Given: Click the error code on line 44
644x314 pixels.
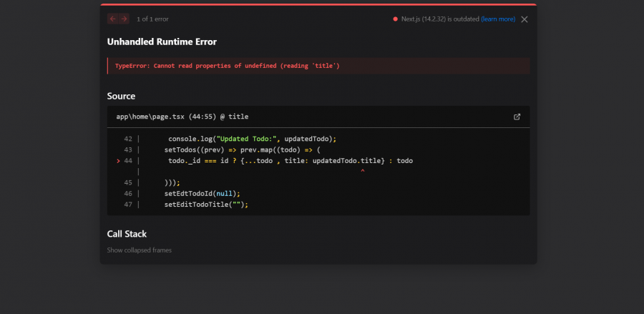Looking at the screenshot, I should [290, 161].
